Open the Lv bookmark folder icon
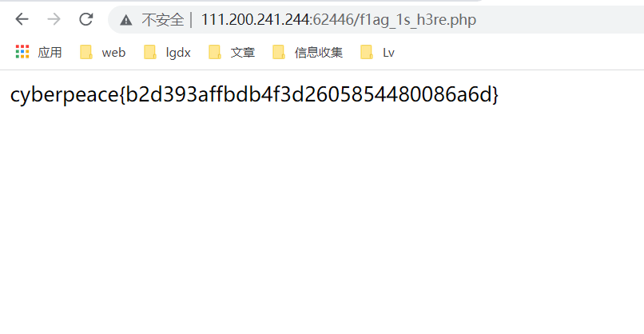The width and height of the screenshot is (644, 334). click(x=367, y=52)
